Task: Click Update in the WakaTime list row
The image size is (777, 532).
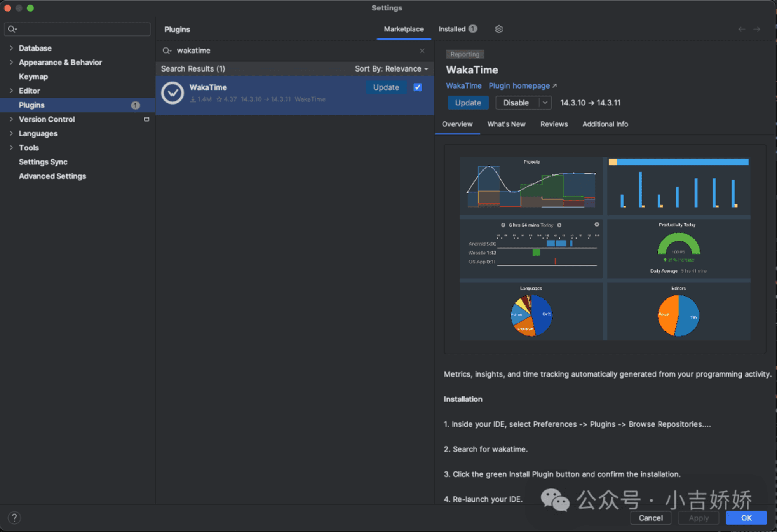Action: point(386,87)
